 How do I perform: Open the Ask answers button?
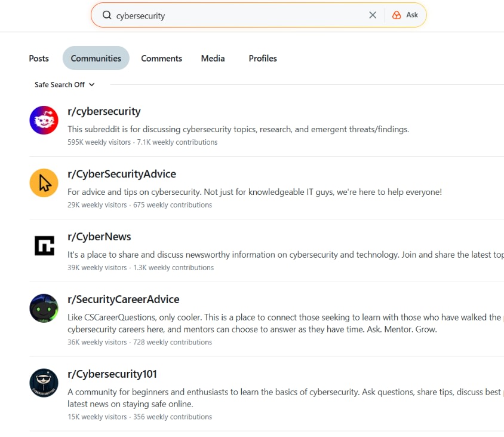(405, 15)
